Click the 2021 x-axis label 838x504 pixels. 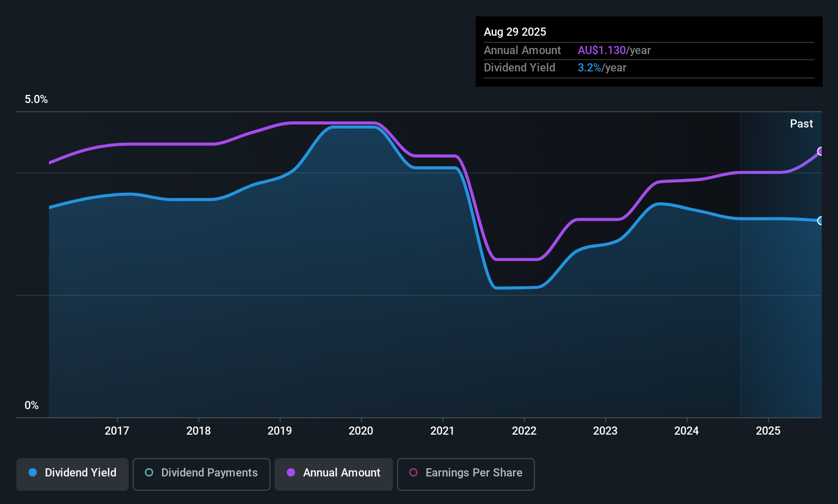coord(442,431)
